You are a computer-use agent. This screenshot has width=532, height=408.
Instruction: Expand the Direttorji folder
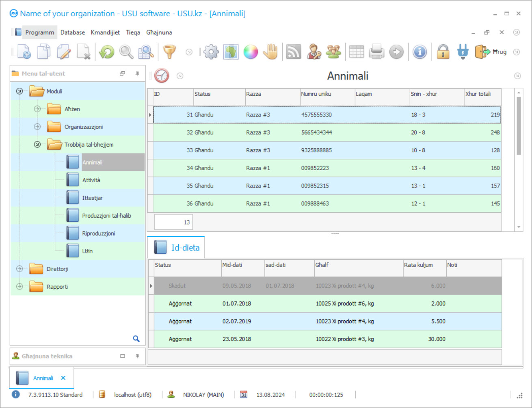coord(19,269)
